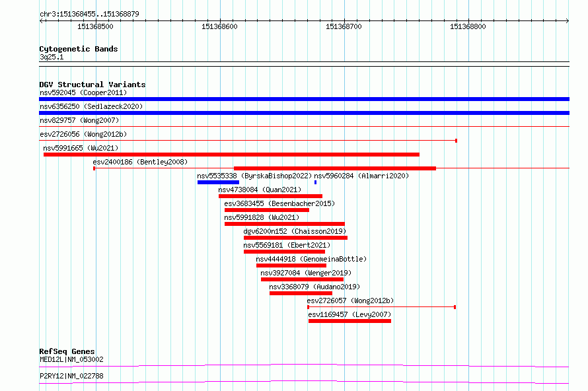Click the nsv5991665 (Wu2021) red bar
This screenshot has width=588, height=391.
(x=231, y=155)
